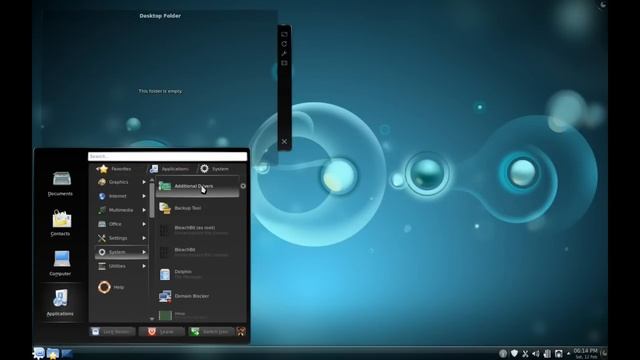
Task: Open the volume speaker tray icon
Action: [x=536, y=353]
